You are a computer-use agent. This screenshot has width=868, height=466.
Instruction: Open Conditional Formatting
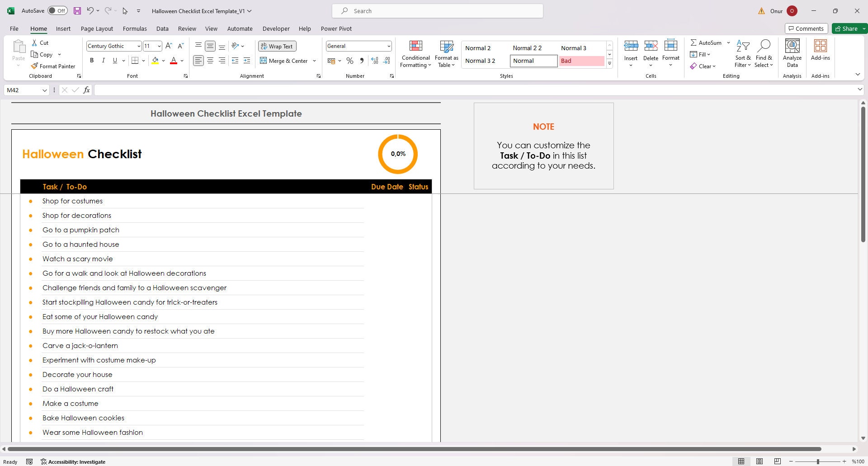415,53
